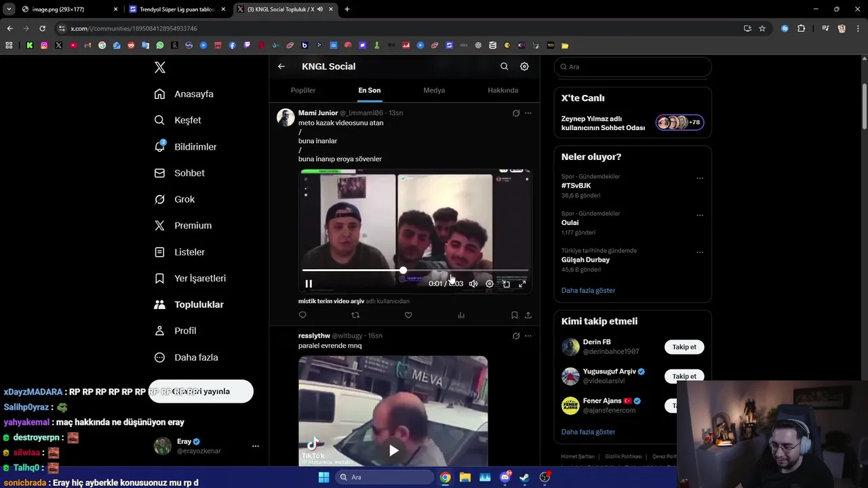Open Mami Junior's profile picture
Screen dimensions: 868x488
[285, 117]
